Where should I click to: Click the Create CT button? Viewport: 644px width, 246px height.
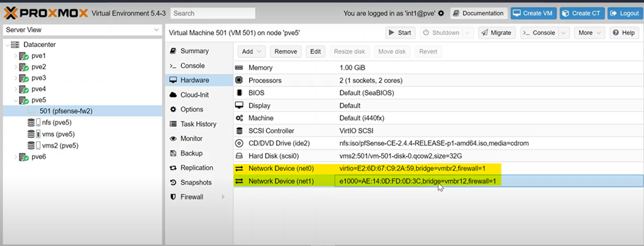point(581,14)
